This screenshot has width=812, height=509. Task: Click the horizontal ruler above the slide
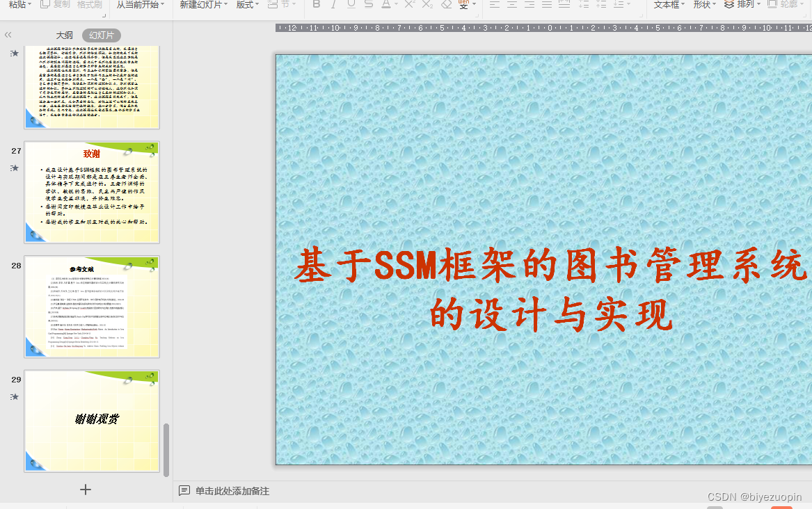[543, 28]
